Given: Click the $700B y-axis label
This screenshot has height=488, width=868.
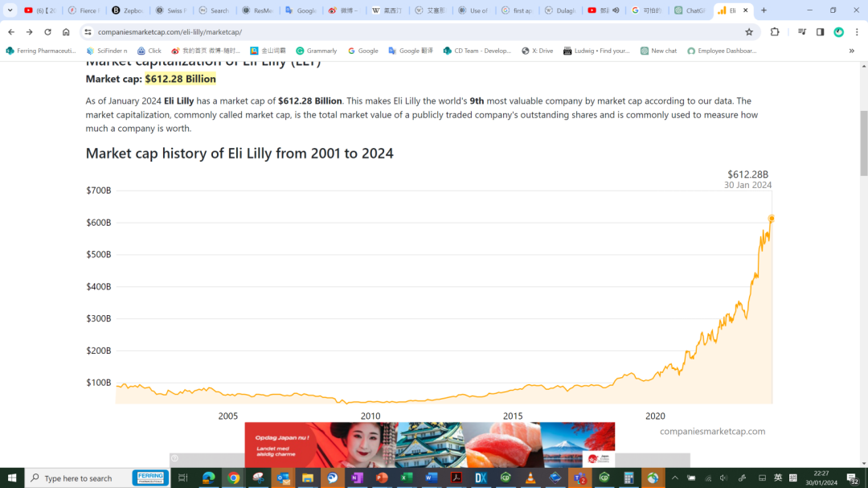Looking at the screenshot, I should 99,190.
